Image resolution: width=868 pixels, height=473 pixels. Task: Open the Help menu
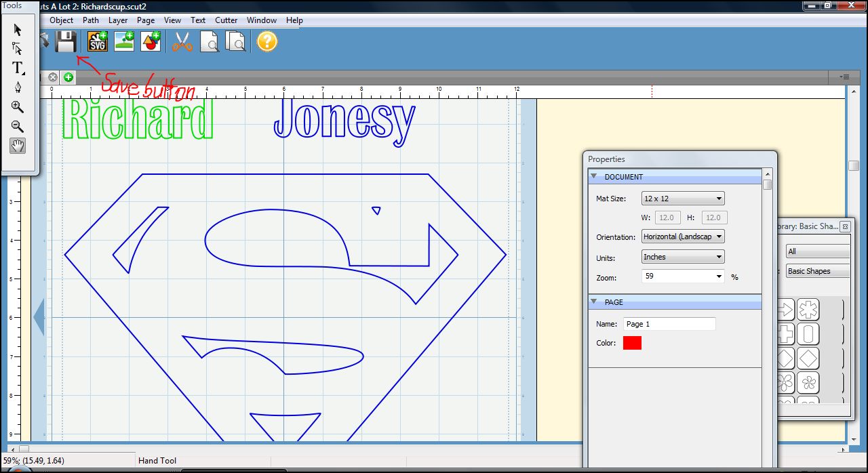point(294,20)
